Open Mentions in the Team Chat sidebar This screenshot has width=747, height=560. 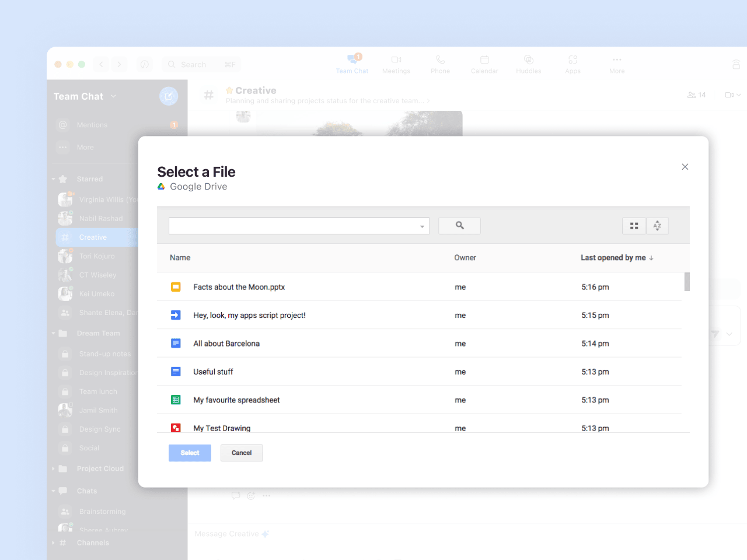point(91,125)
